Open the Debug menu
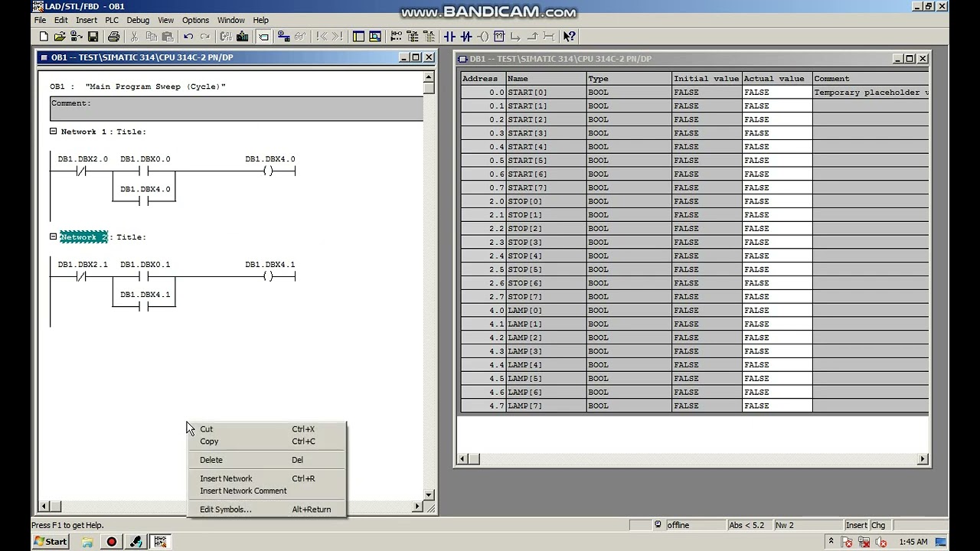This screenshot has width=980, height=551. click(138, 20)
